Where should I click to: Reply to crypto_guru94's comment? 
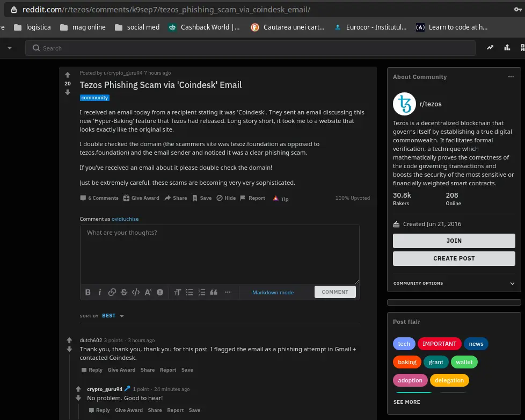pos(99,410)
